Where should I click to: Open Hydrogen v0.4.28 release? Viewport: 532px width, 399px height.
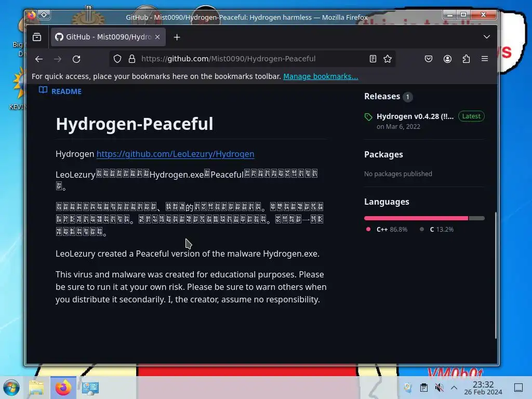click(415, 116)
